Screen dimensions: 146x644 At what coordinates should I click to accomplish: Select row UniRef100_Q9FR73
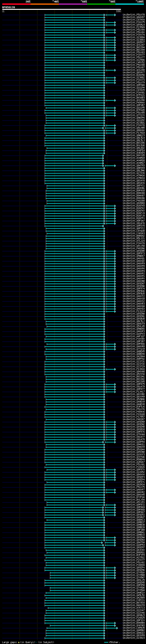click(x=134, y=254)
